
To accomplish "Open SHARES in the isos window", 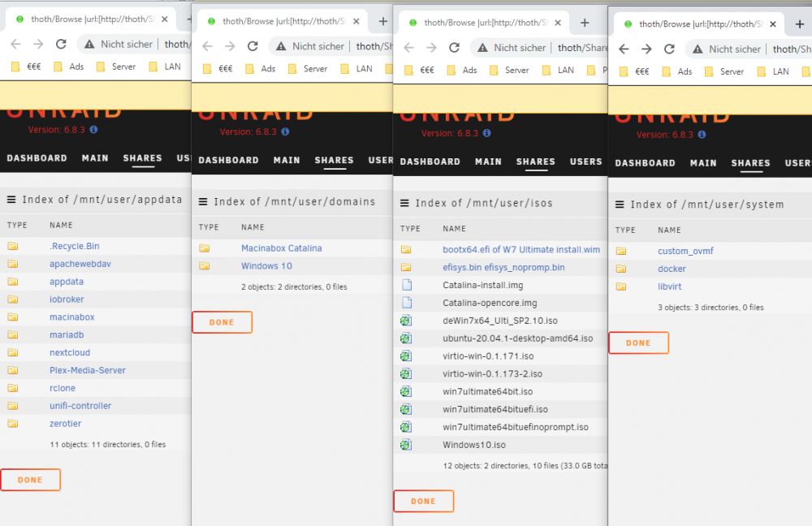I will (x=535, y=162).
